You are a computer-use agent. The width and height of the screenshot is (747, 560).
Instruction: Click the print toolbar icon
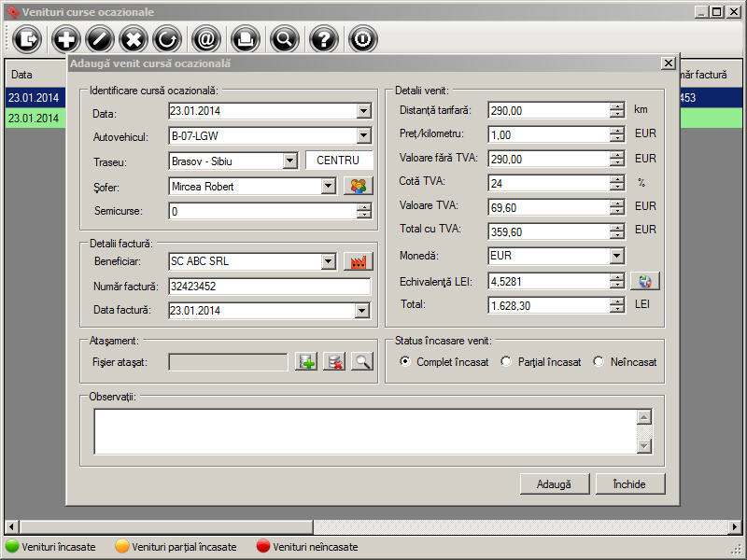(x=245, y=39)
